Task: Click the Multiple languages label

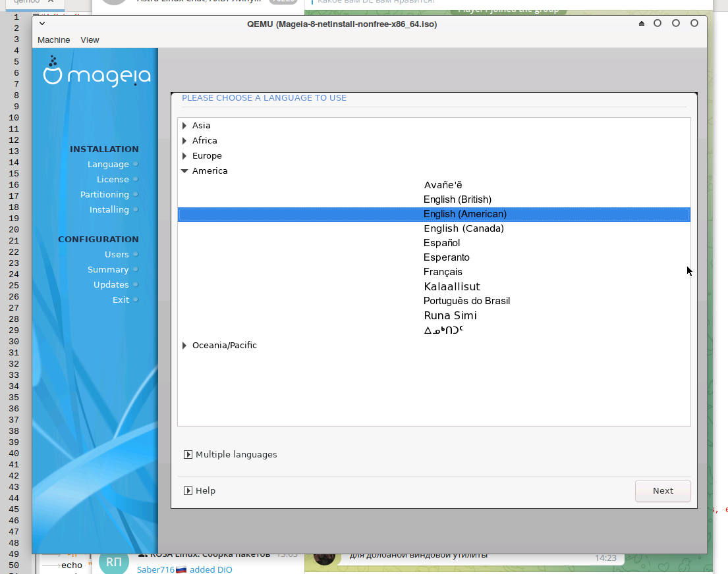Action: tap(237, 454)
